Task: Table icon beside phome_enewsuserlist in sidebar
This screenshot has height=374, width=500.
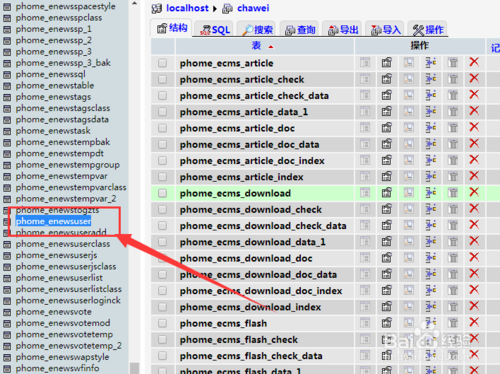Action: (x=7, y=278)
